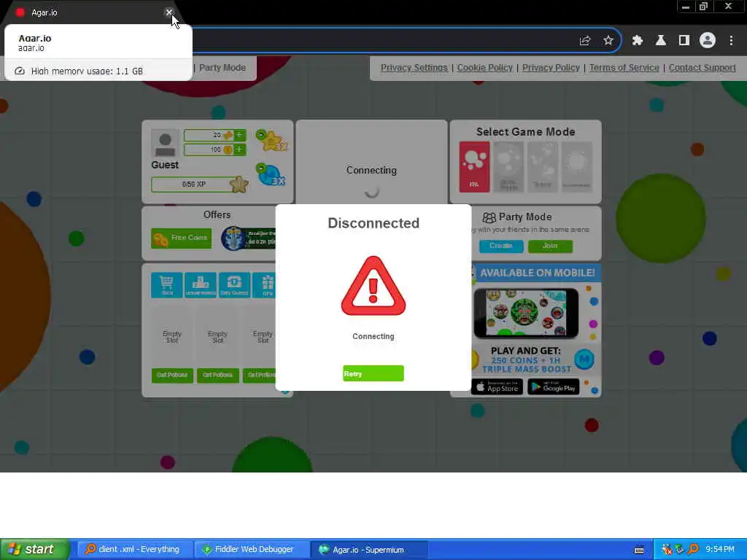
Task: Click the keyboard icon in the taskbar
Action: pyautogui.click(x=639, y=550)
